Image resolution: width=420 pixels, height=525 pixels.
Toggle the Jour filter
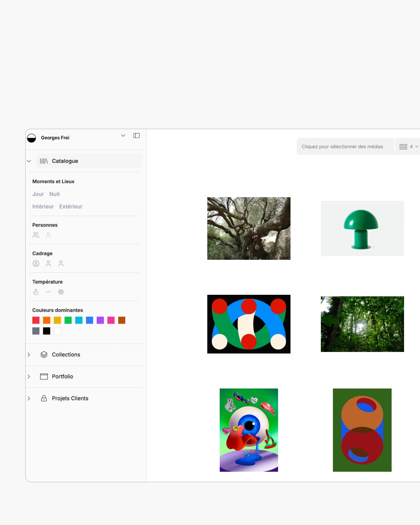38,194
